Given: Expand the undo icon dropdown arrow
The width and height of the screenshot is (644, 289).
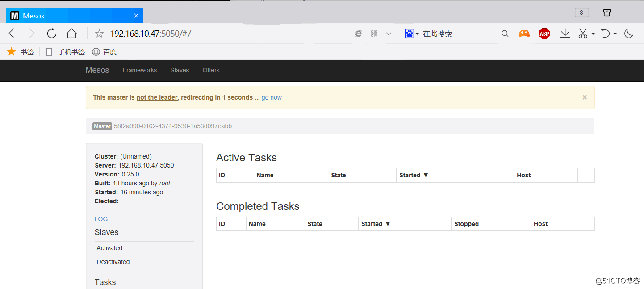Looking at the screenshot, I should 615,34.
